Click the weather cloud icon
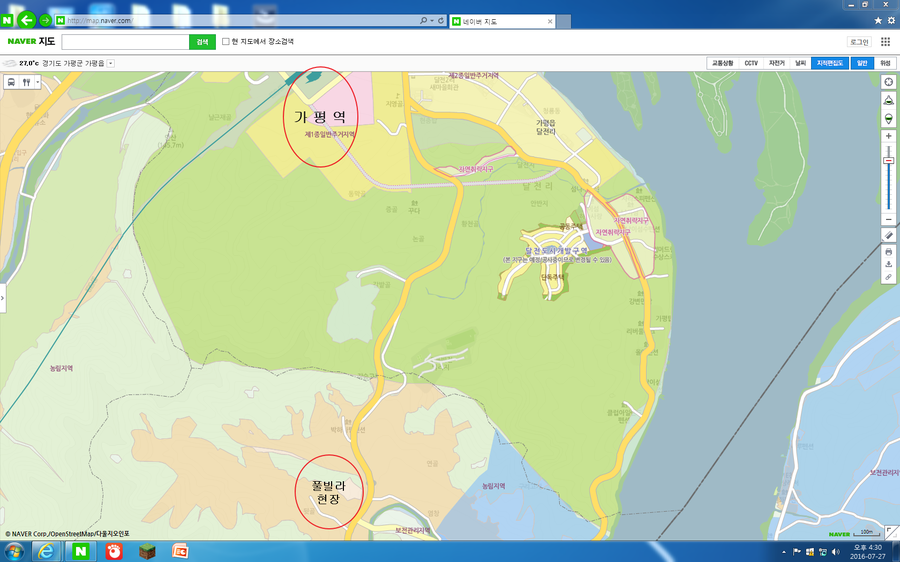900x562 pixels. click(x=9, y=63)
